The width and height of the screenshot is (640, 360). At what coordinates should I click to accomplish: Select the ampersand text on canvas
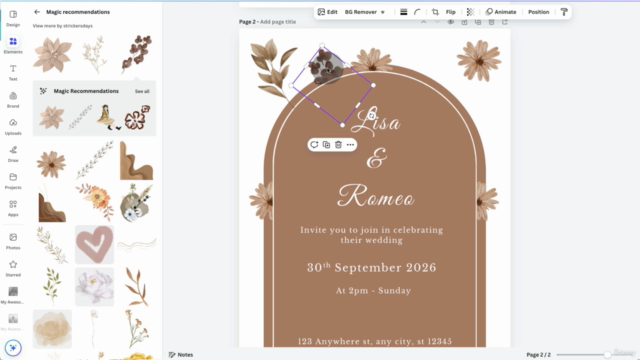point(376,158)
